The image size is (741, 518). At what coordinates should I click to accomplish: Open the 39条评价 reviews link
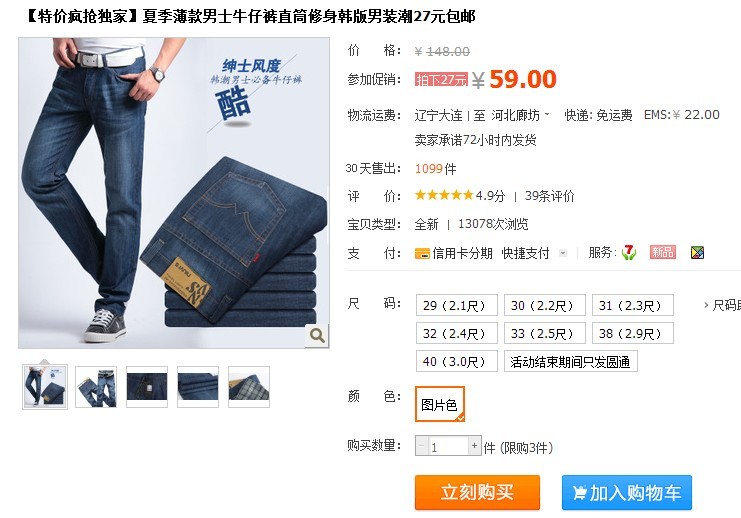coord(549,196)
